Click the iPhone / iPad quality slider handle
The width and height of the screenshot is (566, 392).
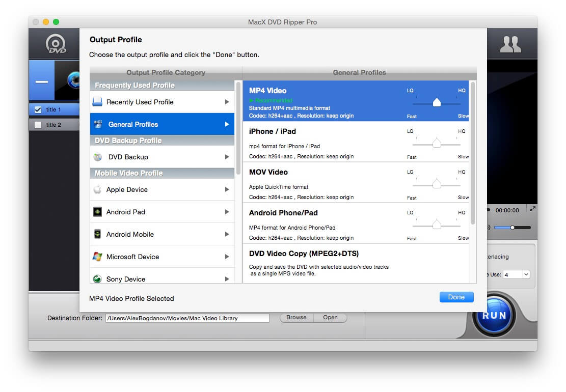[437, 143]
